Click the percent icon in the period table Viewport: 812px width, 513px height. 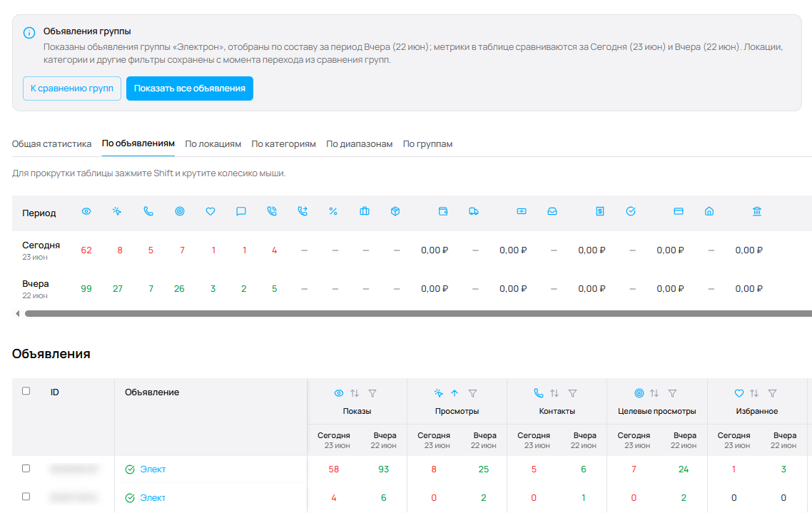(333, 211)
